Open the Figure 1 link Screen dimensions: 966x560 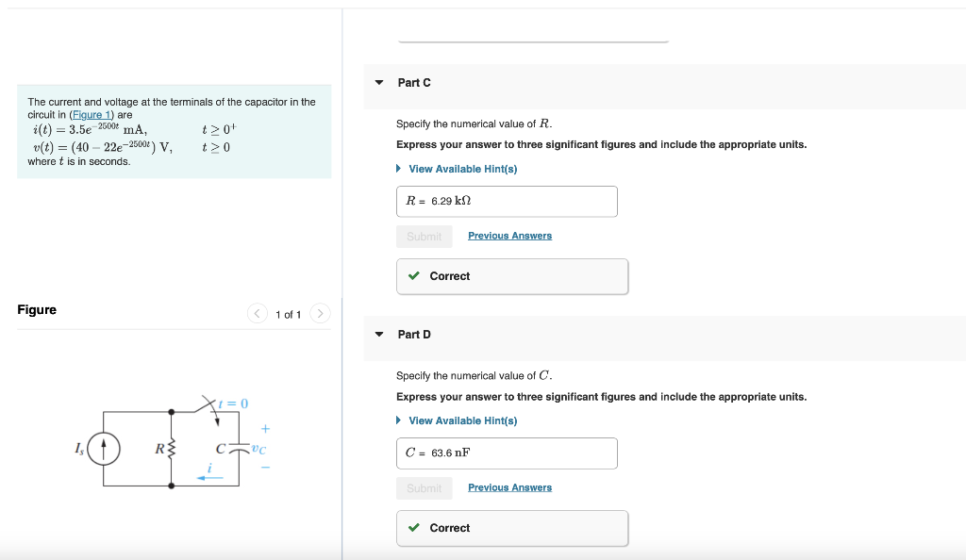(x=92, y=114)
